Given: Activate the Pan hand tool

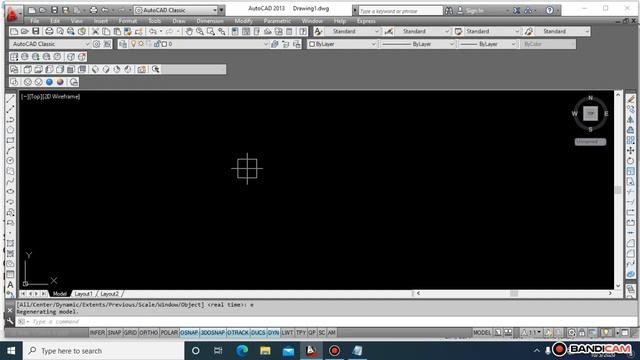Looking at the screenshot, I should [x=189, y=31].
